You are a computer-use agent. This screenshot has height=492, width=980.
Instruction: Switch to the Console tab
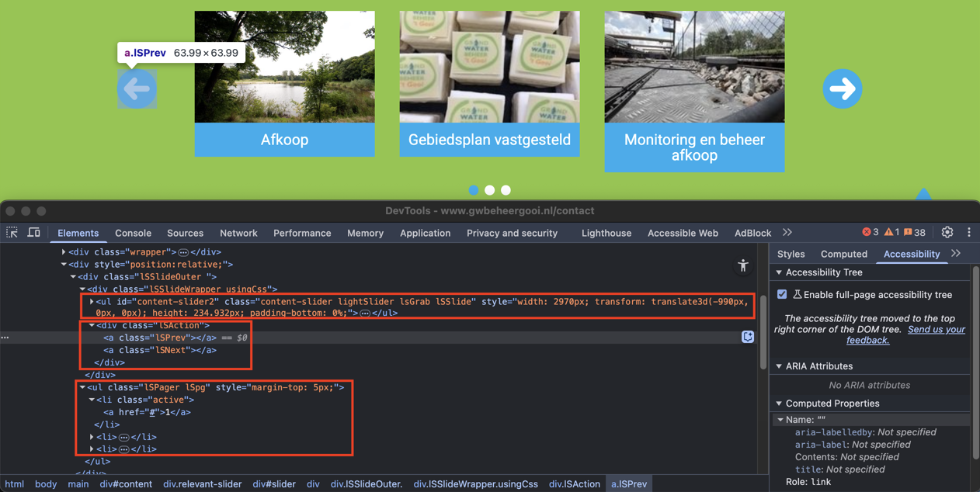coord(133,233)
